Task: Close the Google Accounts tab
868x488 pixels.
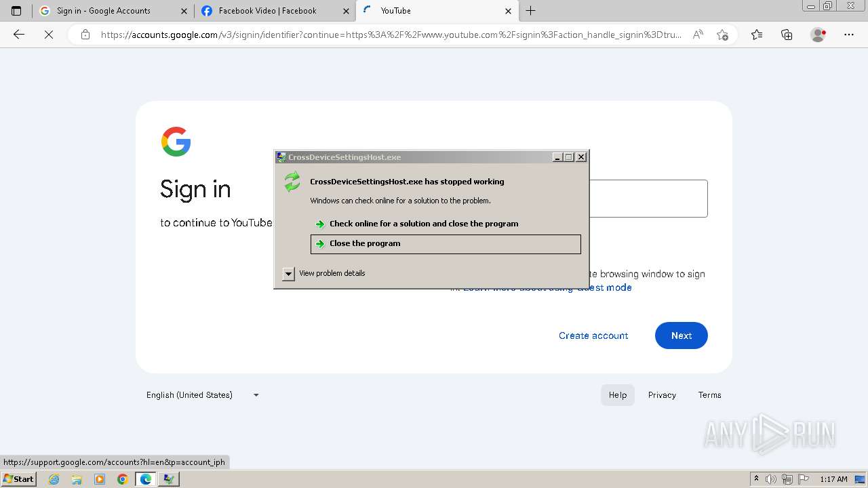Action: pos(184,11)
